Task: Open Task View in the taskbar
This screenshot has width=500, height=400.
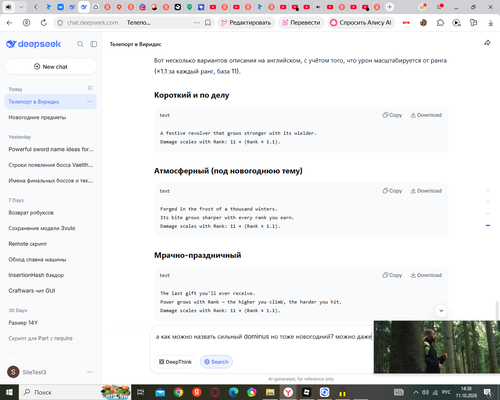Action: point(140,392)
